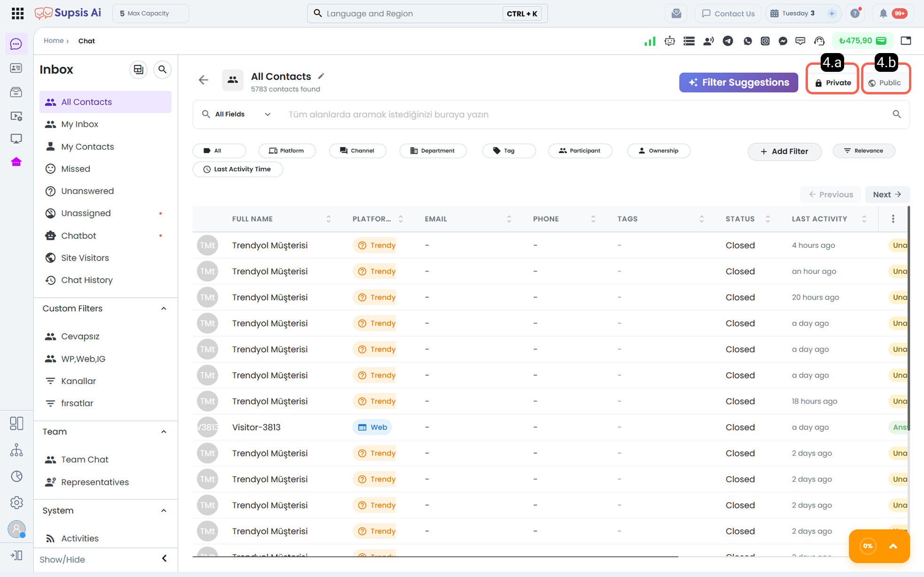Click the Messenger channel icon
Image resolution: width=924 pixels, height=577 pixels.
783,41
